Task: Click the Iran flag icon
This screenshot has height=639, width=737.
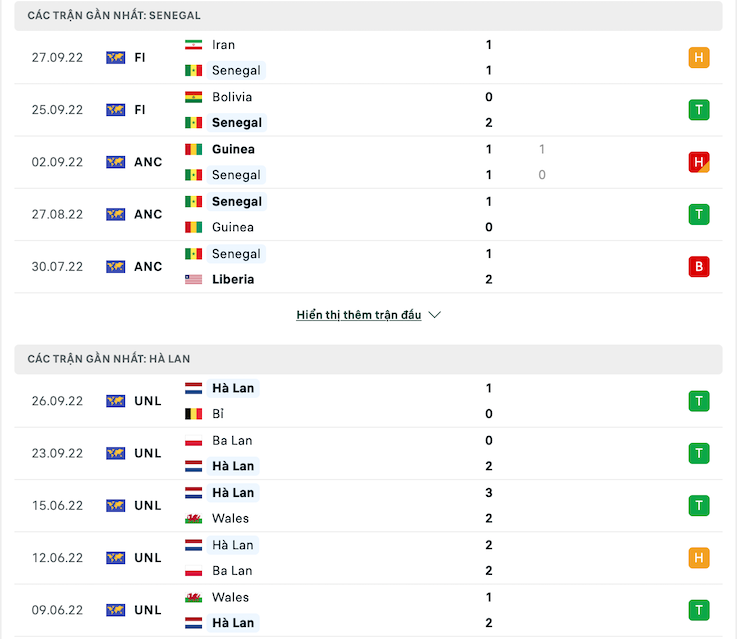Action: click(x=194, y=45)
